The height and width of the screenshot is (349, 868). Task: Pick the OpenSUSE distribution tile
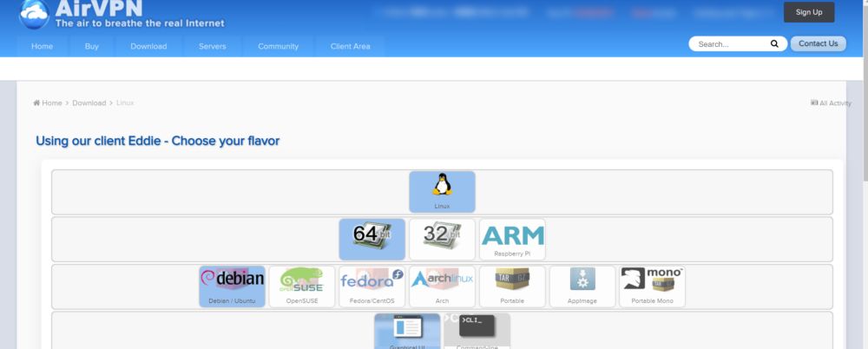[x=302, y=286]
